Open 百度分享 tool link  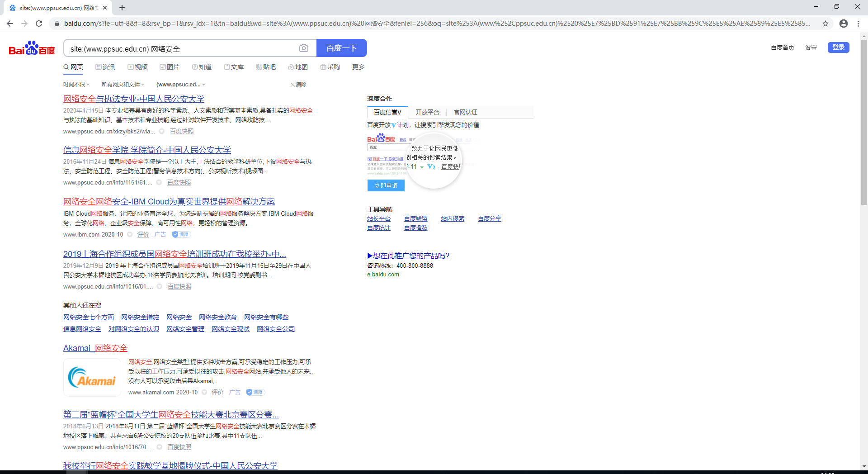click(490, 219)
